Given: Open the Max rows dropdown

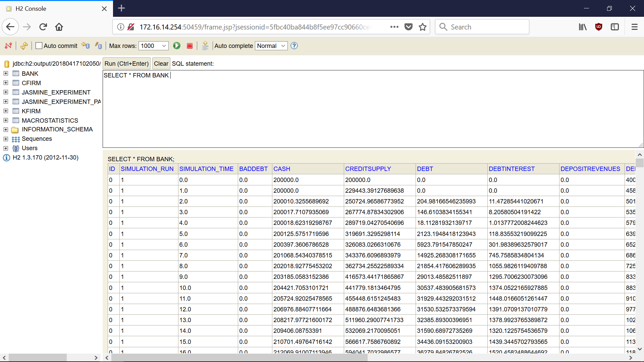Looking at the screenshot, I should point(154,46).
